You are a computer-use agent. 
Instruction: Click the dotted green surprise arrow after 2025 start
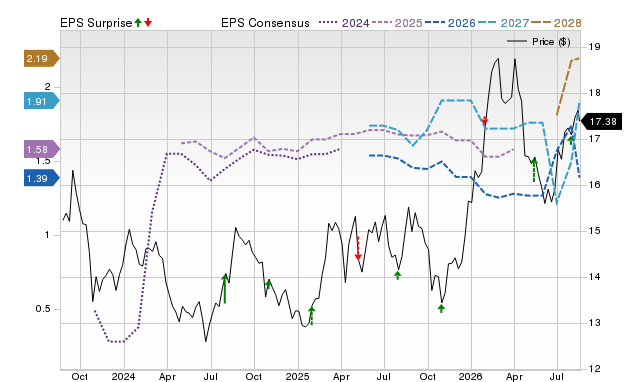311,316
